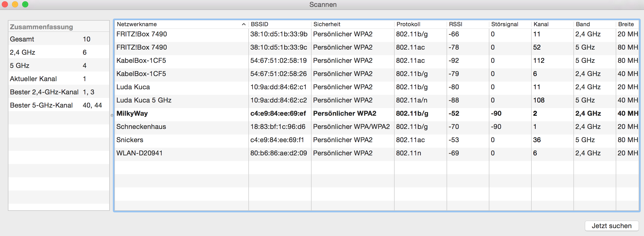Click the sort arrow in Netzwerkname header
Viewport: 644px width, 236px height.
244,24
